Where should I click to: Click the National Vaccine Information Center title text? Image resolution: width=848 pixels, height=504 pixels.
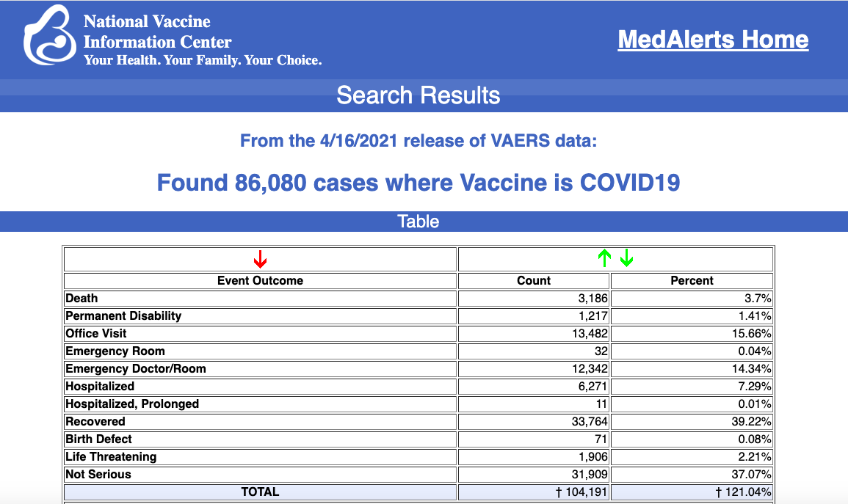157,32
